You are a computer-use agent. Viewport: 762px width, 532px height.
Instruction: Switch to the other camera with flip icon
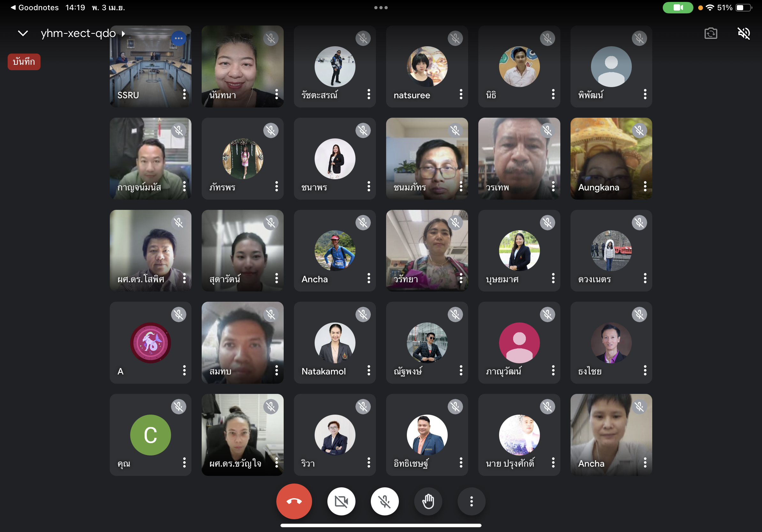click(x=711, y=33)
